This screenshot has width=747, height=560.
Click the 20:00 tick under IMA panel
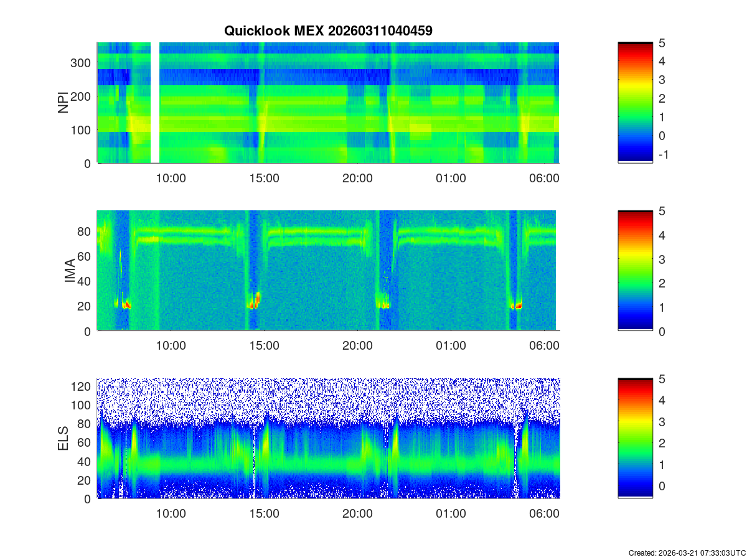click(357, 346)
